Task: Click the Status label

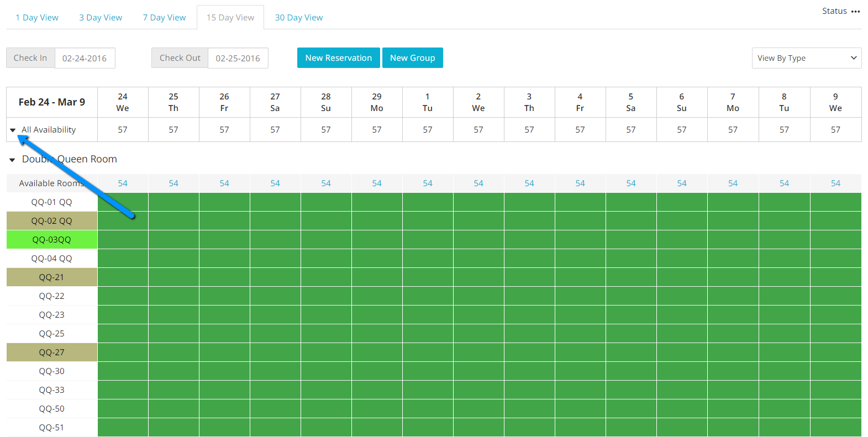Action: pos(834,11)
